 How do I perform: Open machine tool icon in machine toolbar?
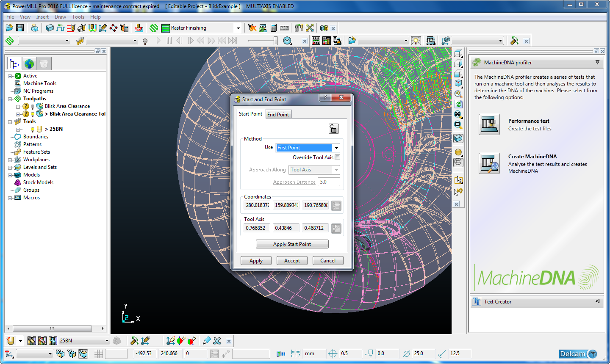(431, 41)
